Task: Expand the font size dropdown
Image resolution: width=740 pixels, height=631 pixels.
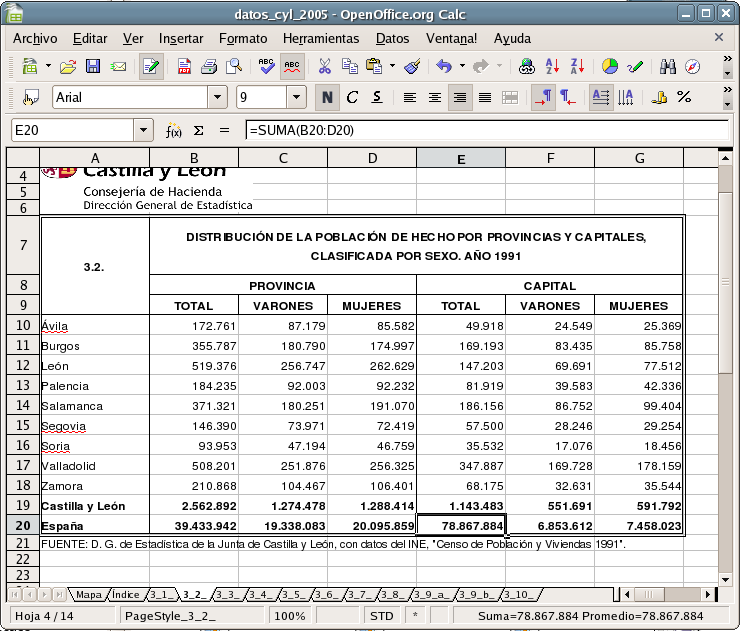Action: coord(296,97)
